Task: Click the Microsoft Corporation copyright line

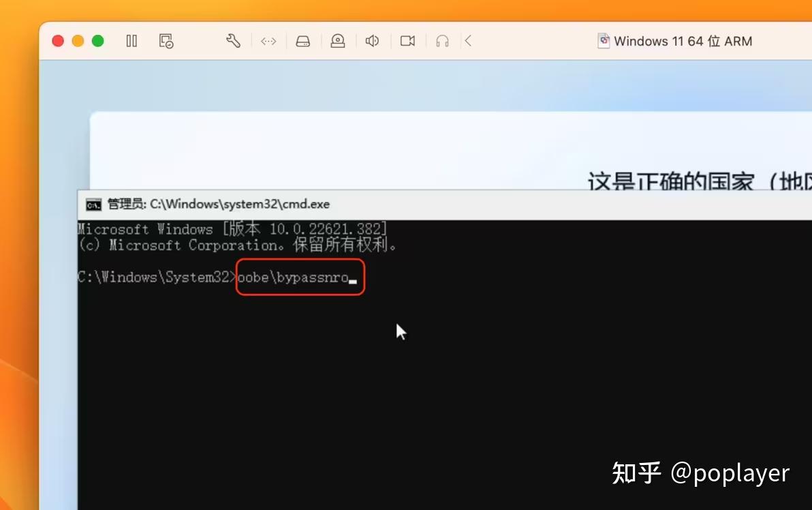Action: [237, 245]
